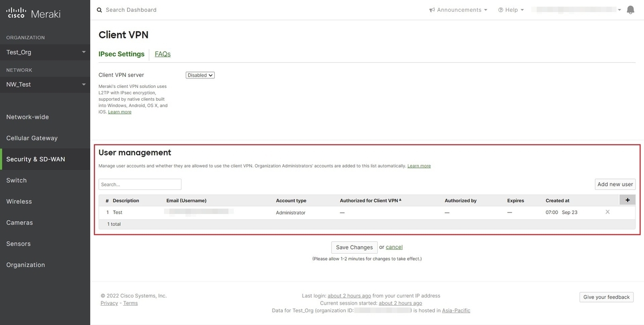Remove the Test user via the X icon

[607, 212]
